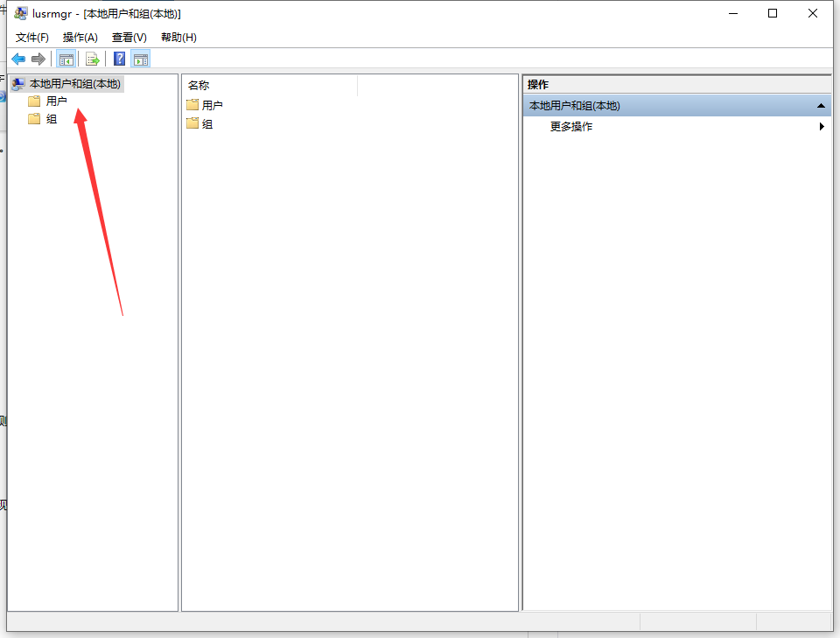
Task: Toggle the Show/Hide Action Pane toolbar icon
Action: [141, 59]
